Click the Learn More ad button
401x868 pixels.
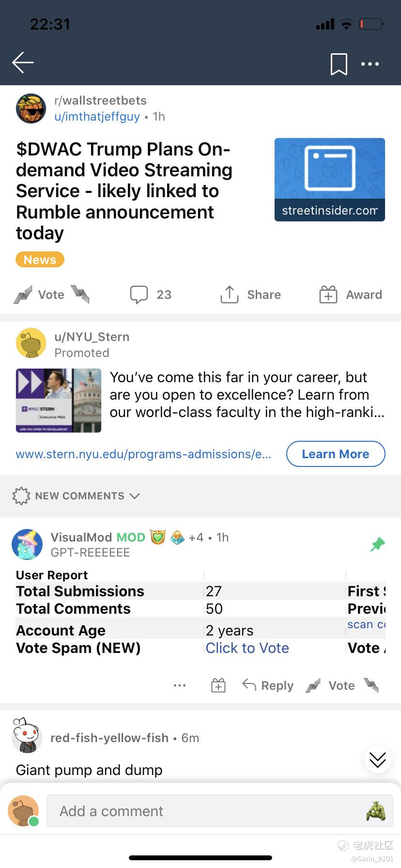coord(336,454)
